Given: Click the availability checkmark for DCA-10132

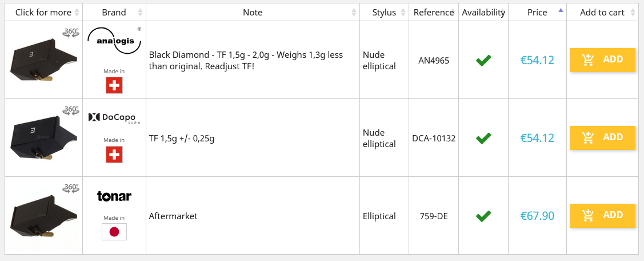Looking at the screenshot, I should click(483, 138).
